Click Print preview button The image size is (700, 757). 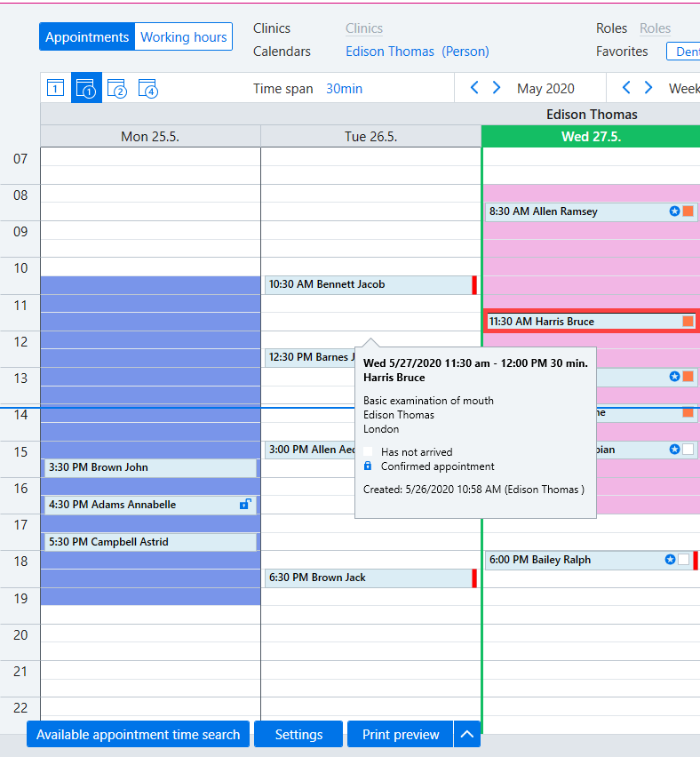pos(401,734)
